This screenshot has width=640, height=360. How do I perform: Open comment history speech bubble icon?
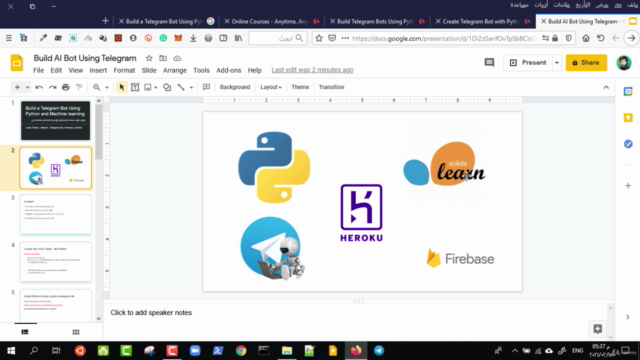point(489,62)
